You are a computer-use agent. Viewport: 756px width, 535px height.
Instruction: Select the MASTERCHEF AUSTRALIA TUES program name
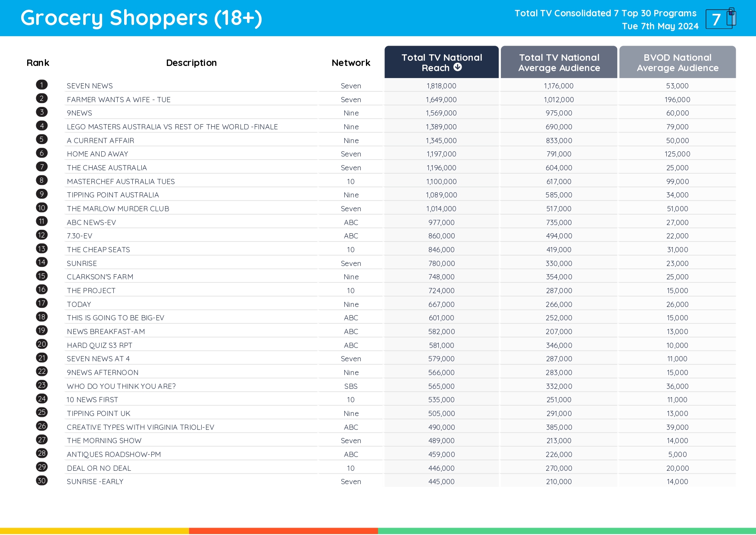(121, 181)
